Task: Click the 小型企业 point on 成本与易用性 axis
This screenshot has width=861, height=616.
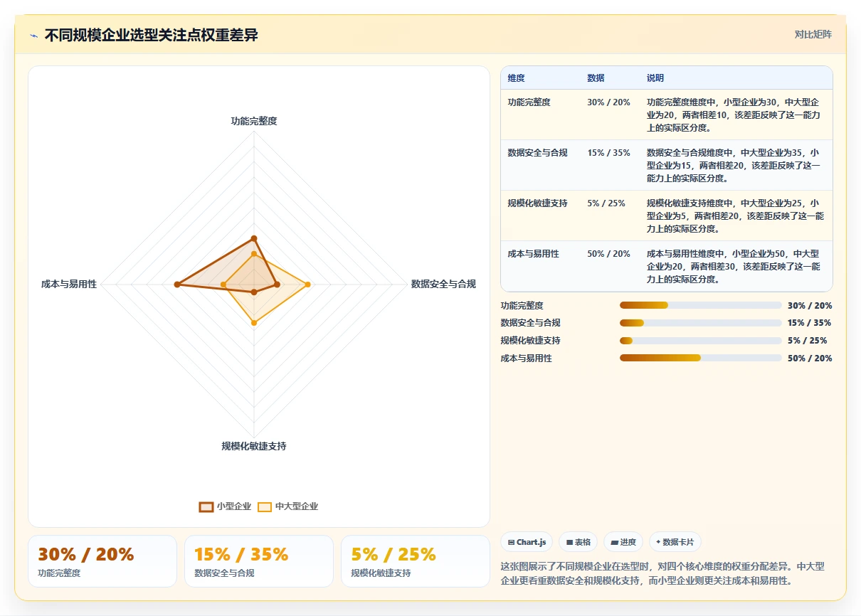Action: click(177, 285)
